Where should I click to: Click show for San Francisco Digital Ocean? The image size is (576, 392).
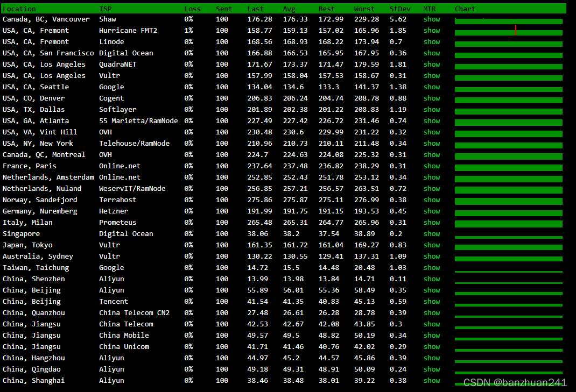432,53
